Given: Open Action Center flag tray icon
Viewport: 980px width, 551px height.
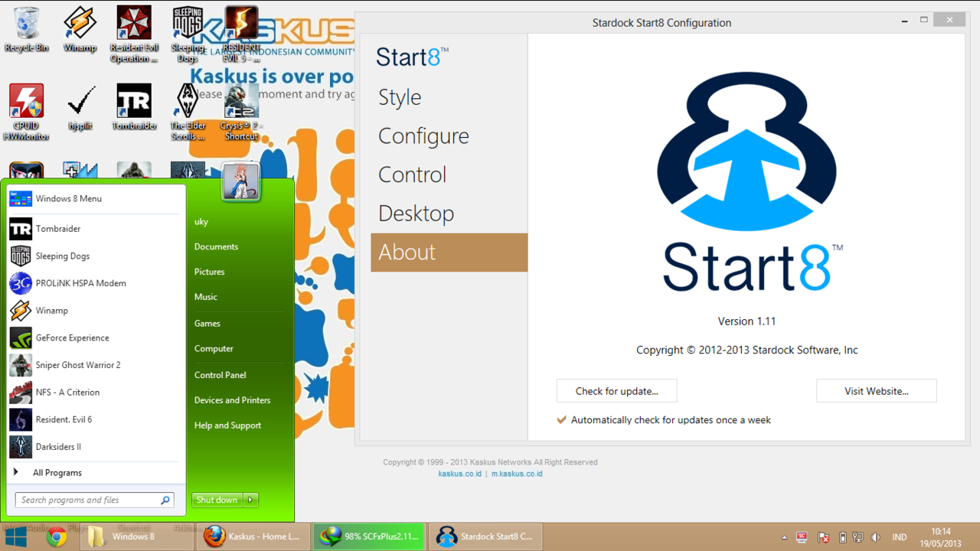Looking at the screenshot, I should (824, 538).
